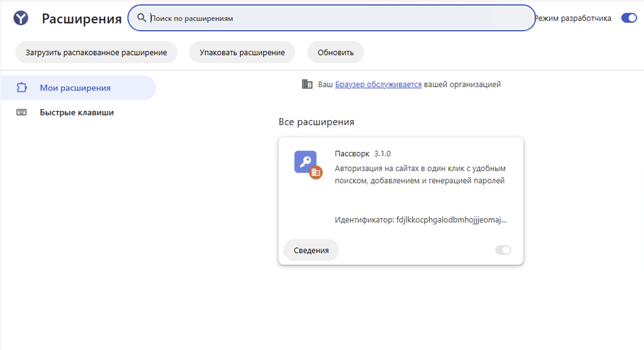The image size is (644, 350).
Task: Click the Пассворк extension name
Action: (x=352, y=154)
